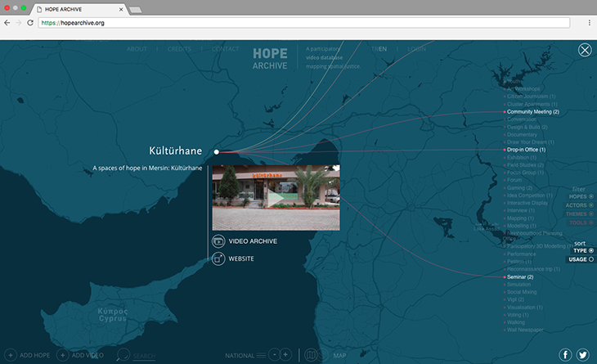This screenshot has height=364, width=597.
Task: Share on Twitter icon
Action: pos(582,355)
